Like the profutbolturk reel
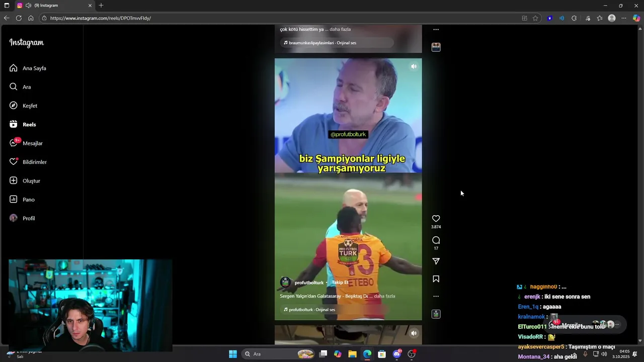The image size is (644, 362). pyautogui.click(x=436, y=219)
